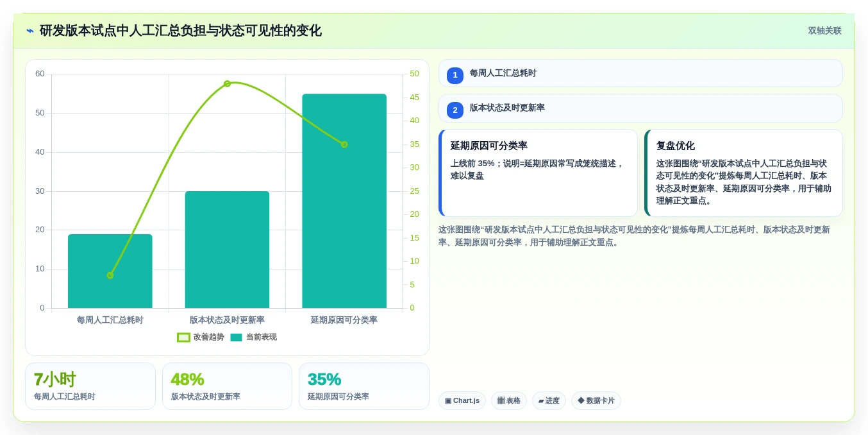Click the 每周人工汇总耗时 bar in the chart
Screen dimensions: 868x435
click(x=110, y=271)
